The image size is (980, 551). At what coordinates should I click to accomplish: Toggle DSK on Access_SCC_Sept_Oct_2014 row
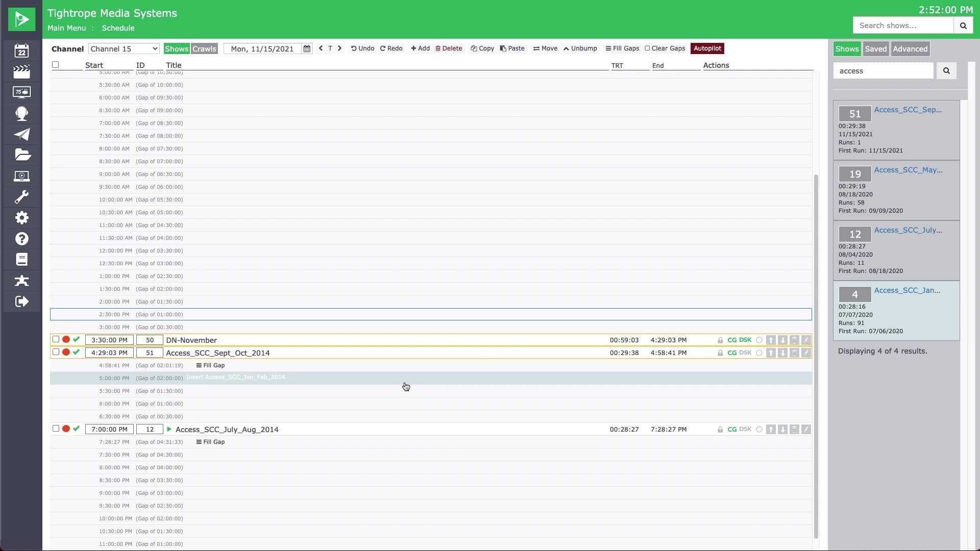(x=745, y=353)
